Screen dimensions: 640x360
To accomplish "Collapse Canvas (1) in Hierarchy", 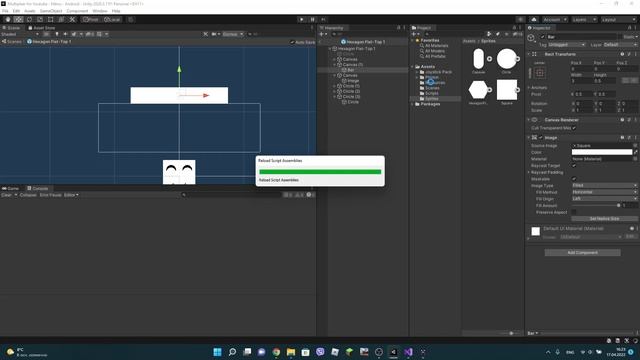I will pyautogui.click(x=335, y=65).
